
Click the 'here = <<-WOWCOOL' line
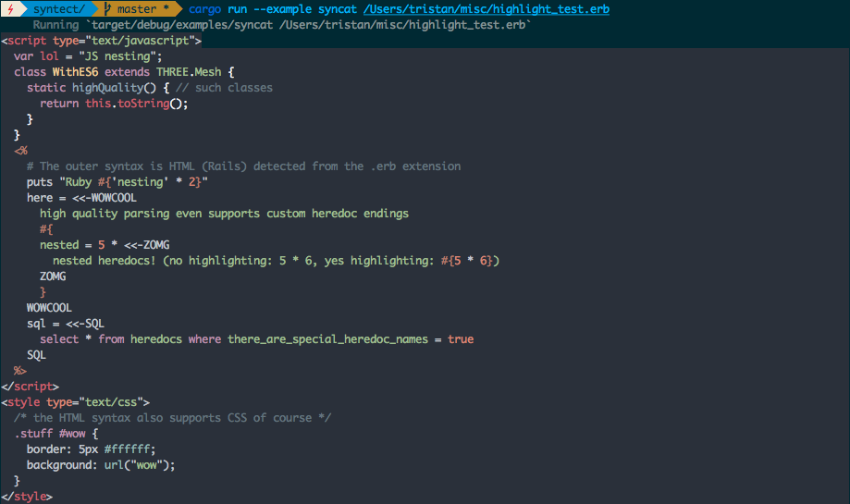tap(82, 198)
